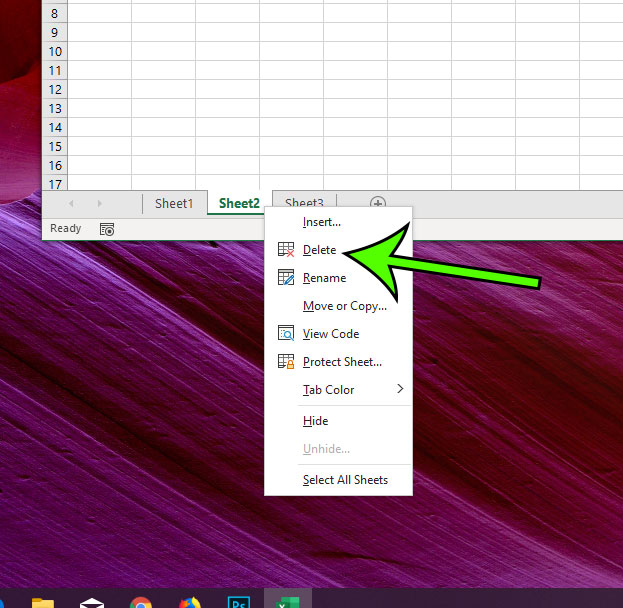Click the macro recording icon in status bar
This screenshot has width=623, height=608.
(106, 229)
